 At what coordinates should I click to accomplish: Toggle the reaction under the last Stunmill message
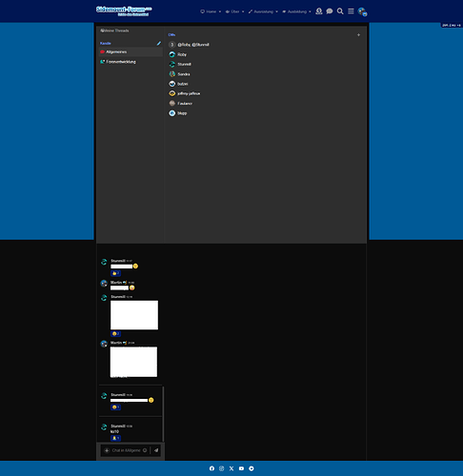coord(115,438)
